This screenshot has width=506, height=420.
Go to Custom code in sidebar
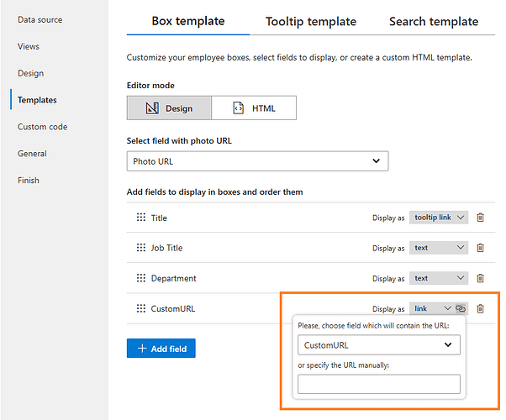[x=43, y=127]
